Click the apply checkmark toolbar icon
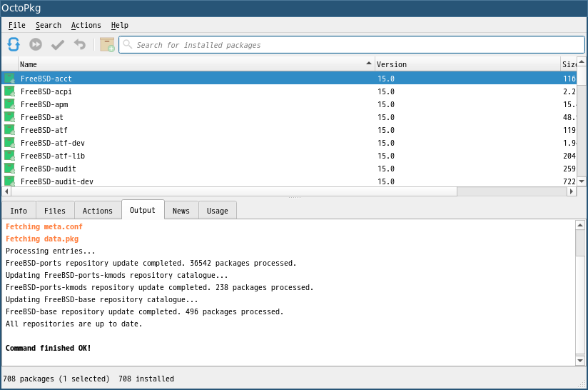Screen dimensions: 588x390 pos(58,45)
